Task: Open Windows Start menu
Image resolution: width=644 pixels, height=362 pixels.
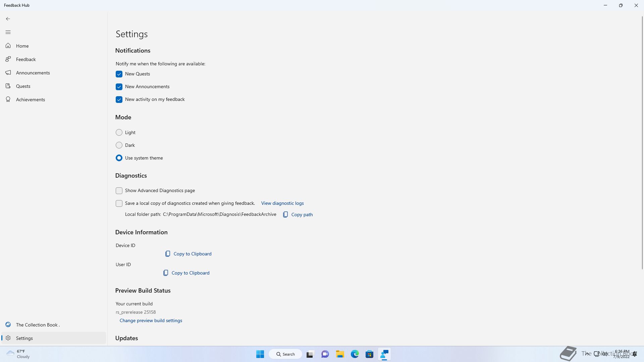Action: (x=260, y=354)
